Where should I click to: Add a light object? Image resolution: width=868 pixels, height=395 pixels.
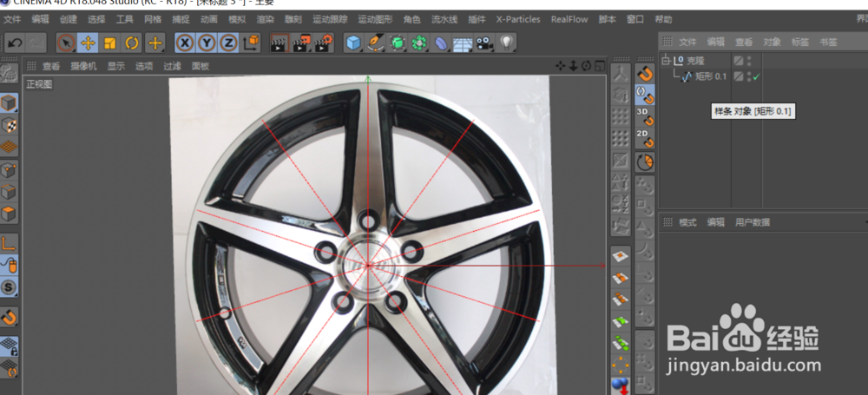[506, 43]
